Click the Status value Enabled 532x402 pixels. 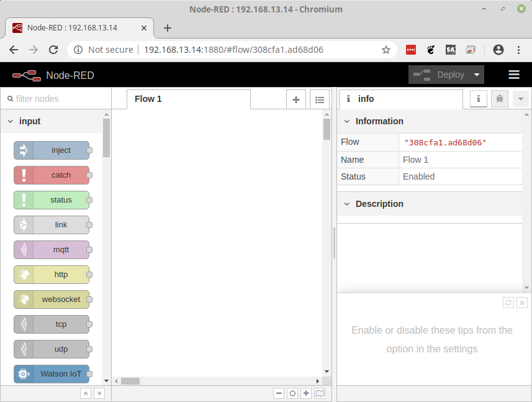[418, 176]
